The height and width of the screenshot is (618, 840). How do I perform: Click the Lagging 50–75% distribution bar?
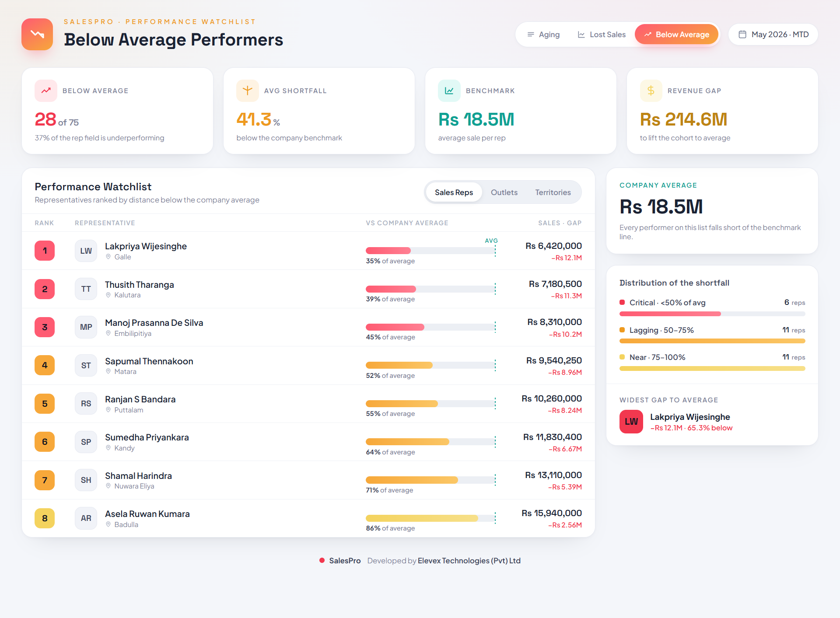[x=712, y=341]
